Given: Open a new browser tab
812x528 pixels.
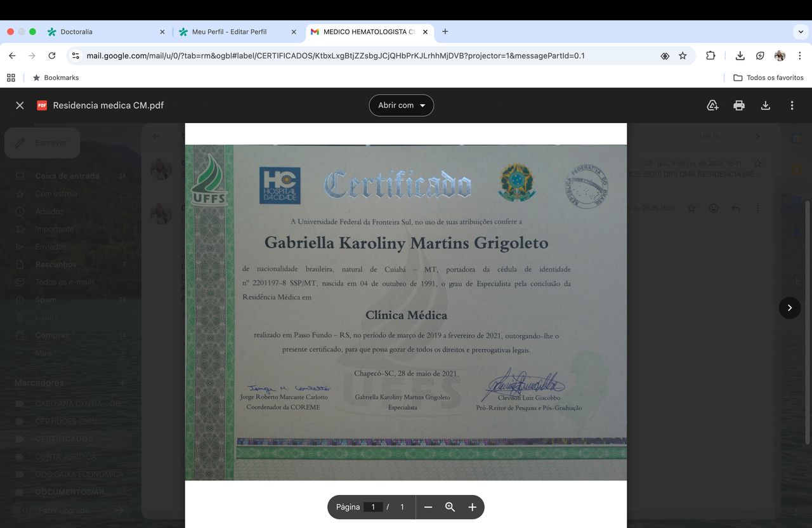Looking at the screenshot, I should coord(445,32).
